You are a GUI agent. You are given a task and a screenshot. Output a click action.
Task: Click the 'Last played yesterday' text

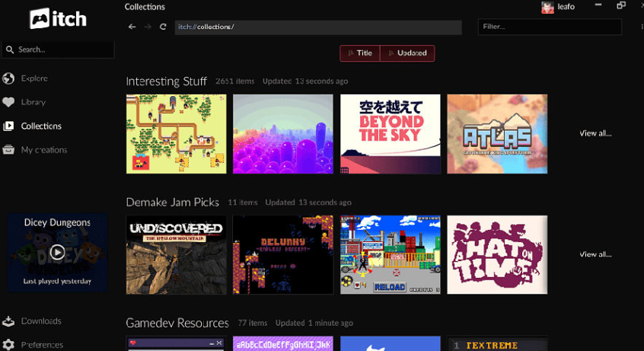click(x=57, y=282)
